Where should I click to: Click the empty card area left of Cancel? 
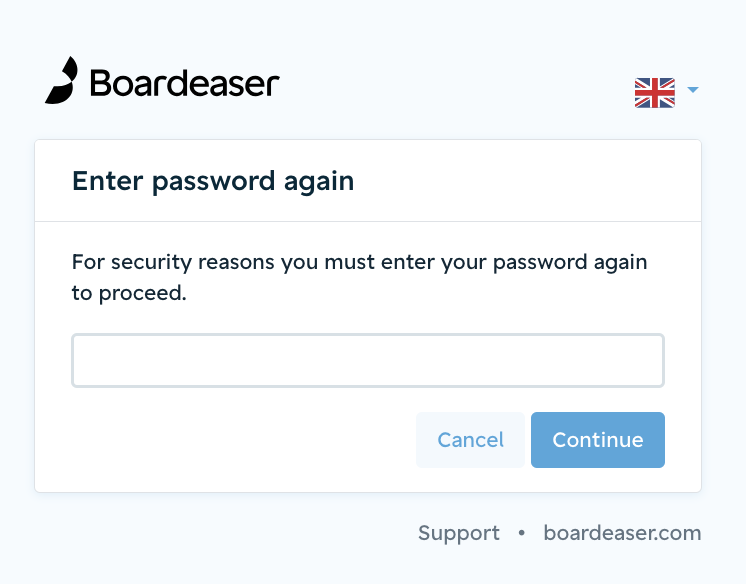coord(244,440)
